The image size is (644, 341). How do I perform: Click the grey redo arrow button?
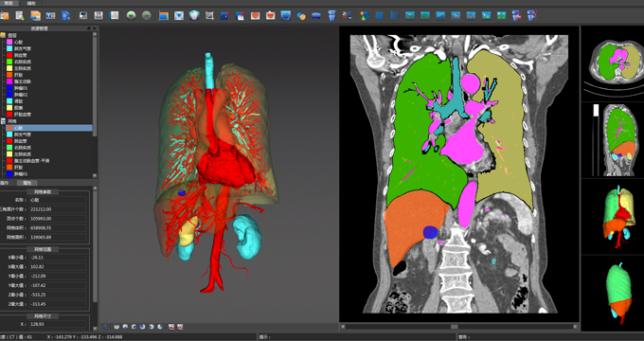coord(146,15)
